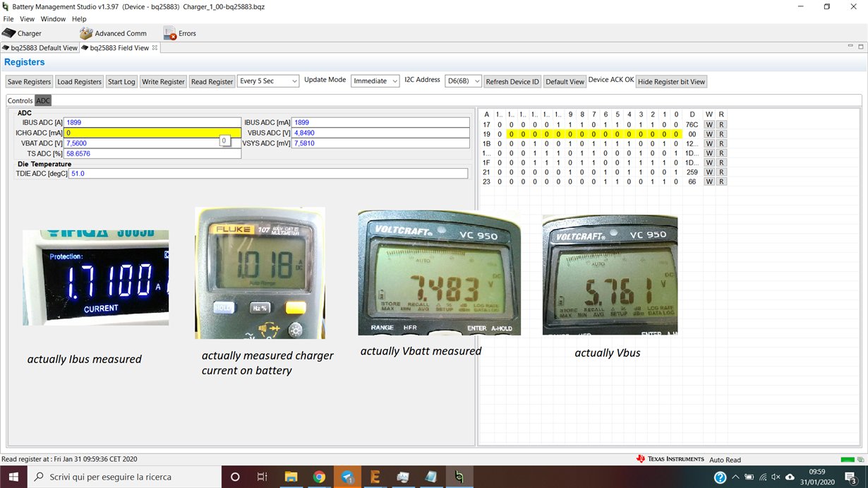The image size is (868, 488).
Task: Write register 23 with W button
Action: click(x=709, y=181)
